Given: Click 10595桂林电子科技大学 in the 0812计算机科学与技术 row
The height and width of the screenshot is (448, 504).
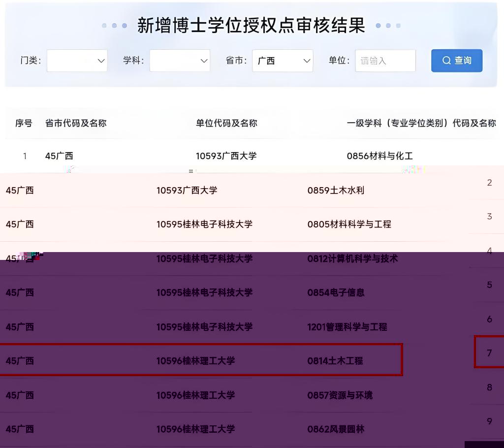Looking at the screenshot, I should 204,258.
